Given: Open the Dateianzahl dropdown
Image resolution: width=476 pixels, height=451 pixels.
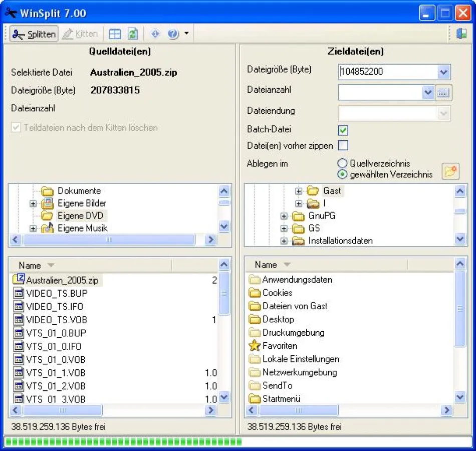Looking at the screenshot, I should pyautogui.click(x=428, y=92).
